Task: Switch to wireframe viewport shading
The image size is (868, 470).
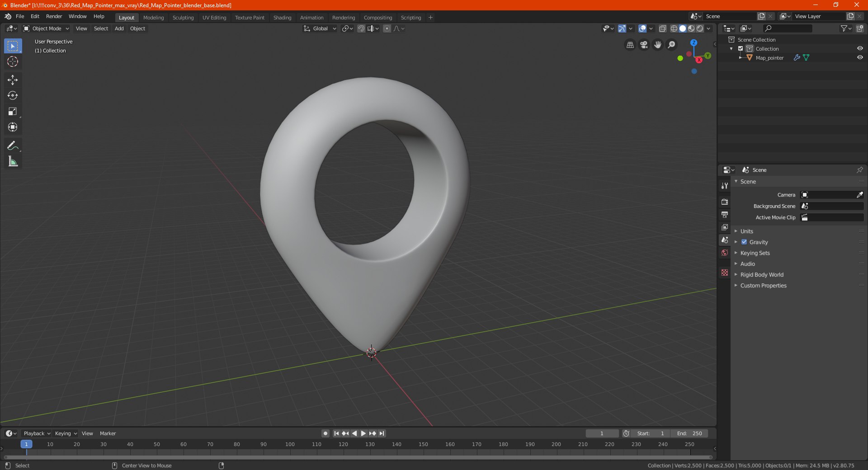Action: (674, 28)
